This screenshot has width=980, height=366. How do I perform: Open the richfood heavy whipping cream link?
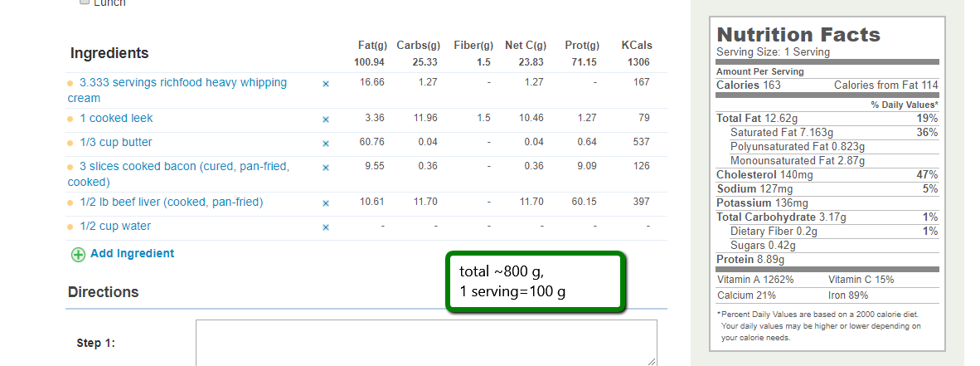[x=182, y=83]
